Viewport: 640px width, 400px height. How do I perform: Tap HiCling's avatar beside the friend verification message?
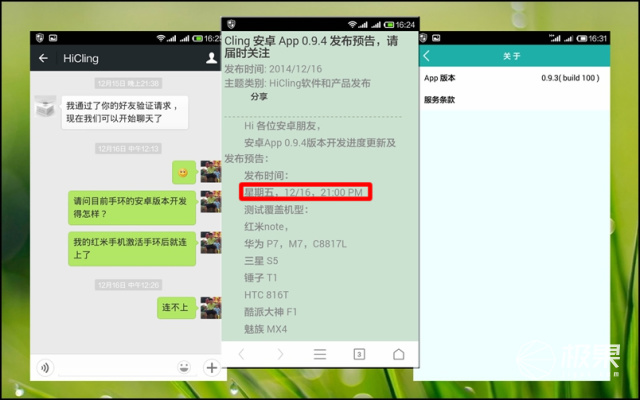pyautogui.click(x=45, y=107)
